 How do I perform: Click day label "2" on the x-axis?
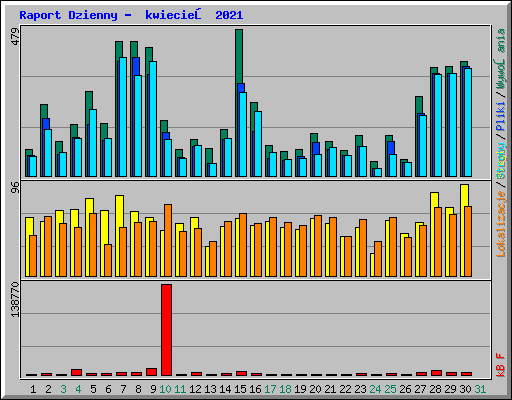(x=48, y=389)
